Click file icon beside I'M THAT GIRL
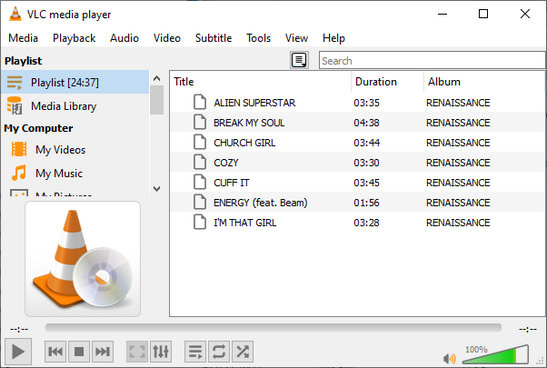The height and width of the screenshot is (368, 547). tap(200, 222)
